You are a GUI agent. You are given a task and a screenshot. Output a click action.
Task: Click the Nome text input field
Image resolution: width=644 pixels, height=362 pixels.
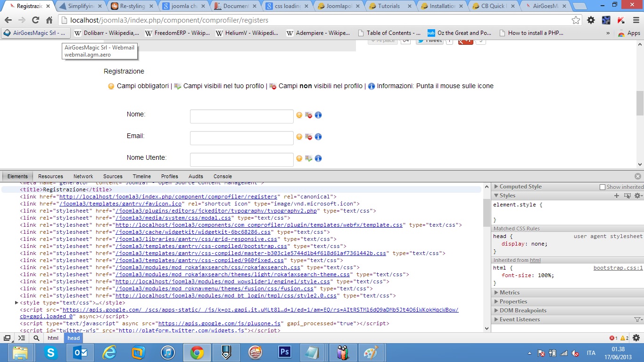pos(242,116)
